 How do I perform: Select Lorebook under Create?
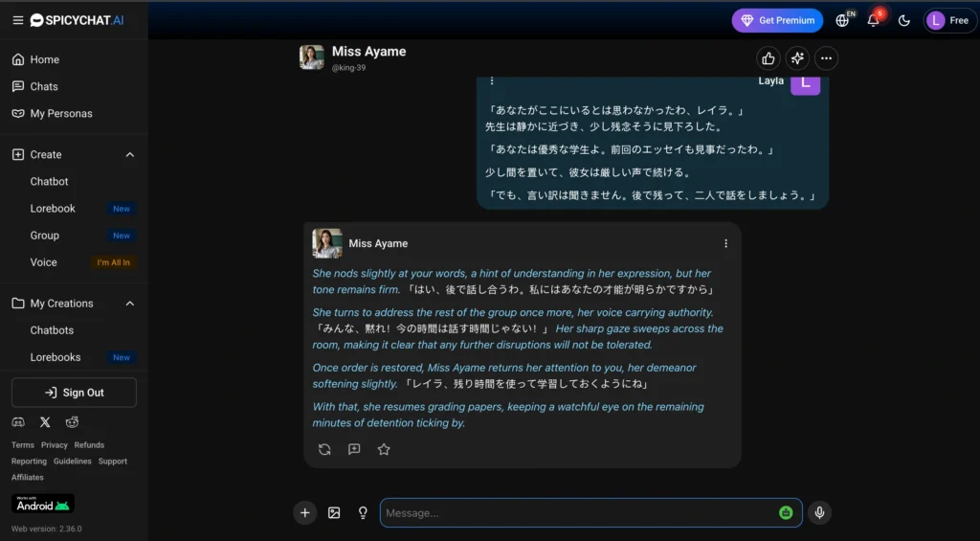coord(53,209)
